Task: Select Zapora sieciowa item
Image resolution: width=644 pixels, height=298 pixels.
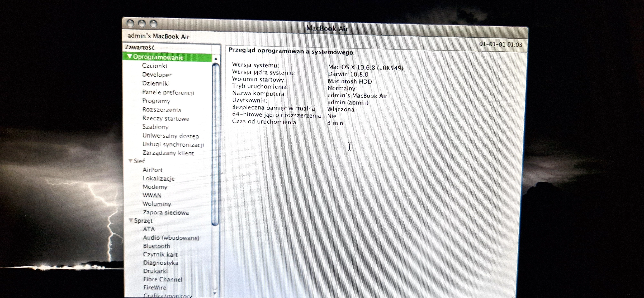Action: coord(166,212)
